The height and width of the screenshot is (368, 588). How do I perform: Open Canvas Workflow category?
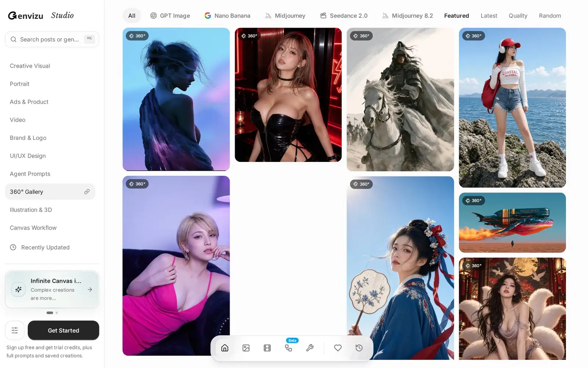coord(50,228)
